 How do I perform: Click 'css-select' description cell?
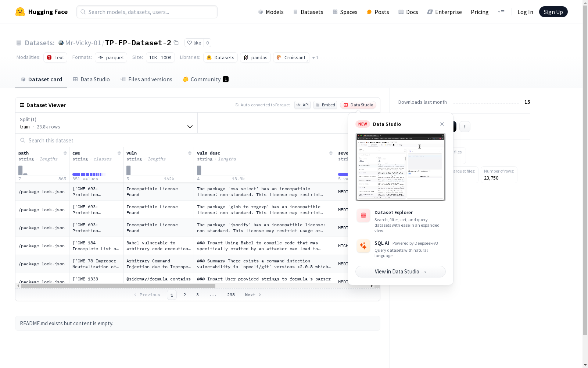coord(264,192)
